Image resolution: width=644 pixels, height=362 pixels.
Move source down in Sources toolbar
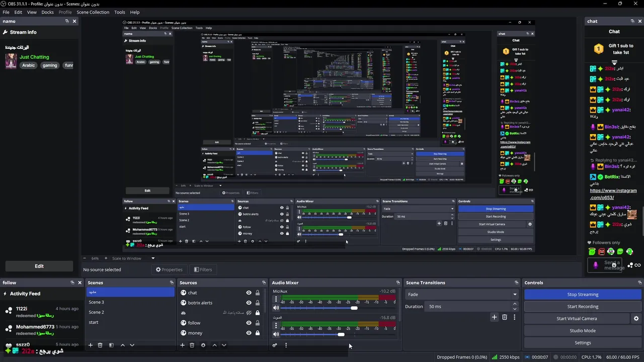224,345
